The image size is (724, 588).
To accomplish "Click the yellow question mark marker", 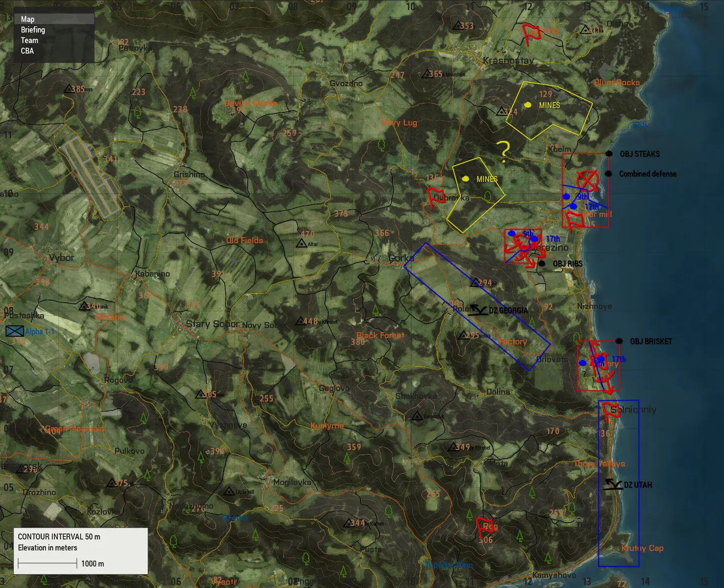I will [x=503, y=150].
